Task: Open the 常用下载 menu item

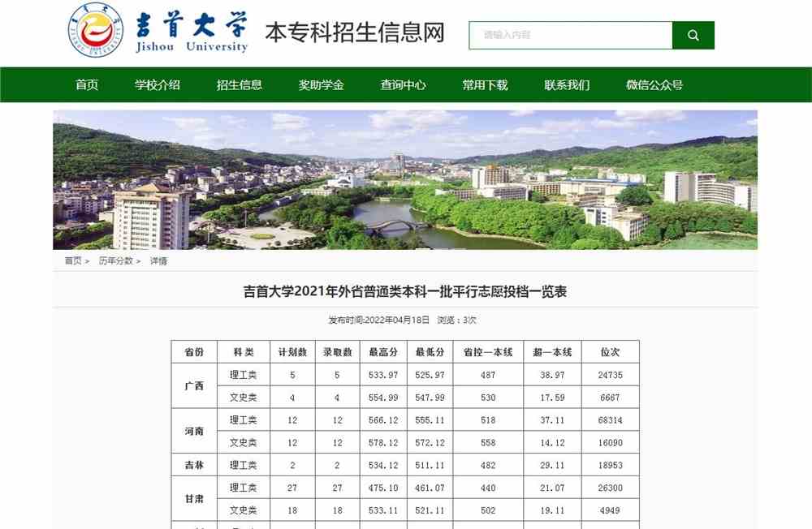Action: point(485,85)
